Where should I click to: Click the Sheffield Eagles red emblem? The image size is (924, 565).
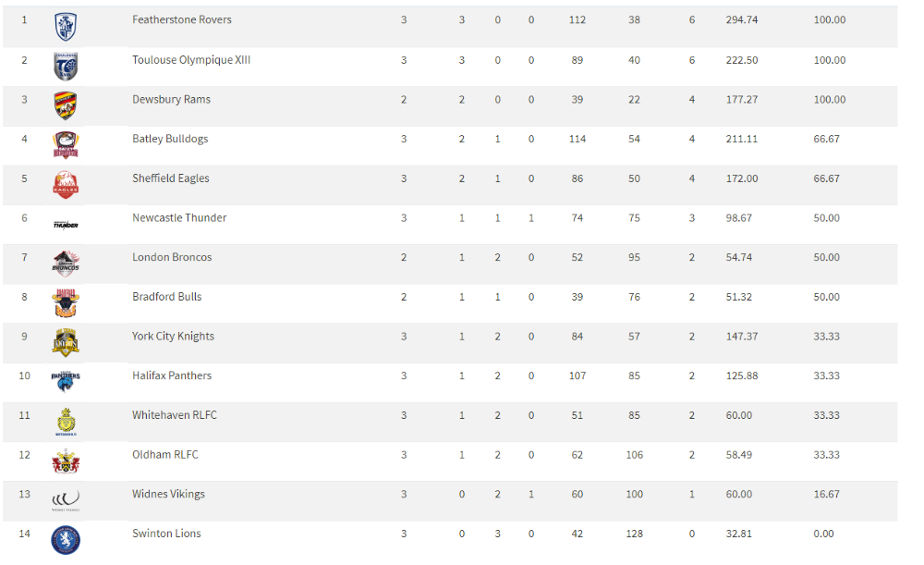[66, 185]
